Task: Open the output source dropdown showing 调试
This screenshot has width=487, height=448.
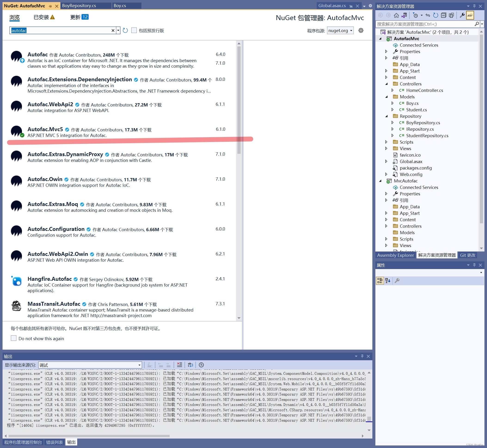Action: tap(90, 365)
